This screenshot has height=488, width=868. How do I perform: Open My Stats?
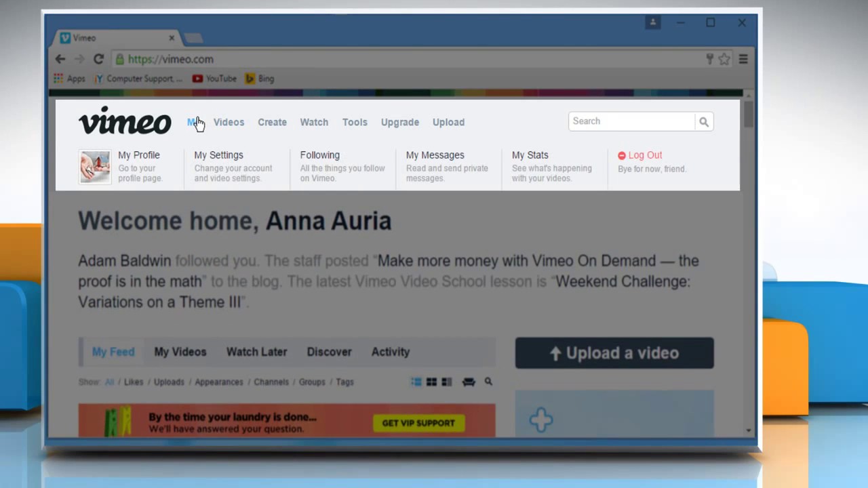point(530,155)
